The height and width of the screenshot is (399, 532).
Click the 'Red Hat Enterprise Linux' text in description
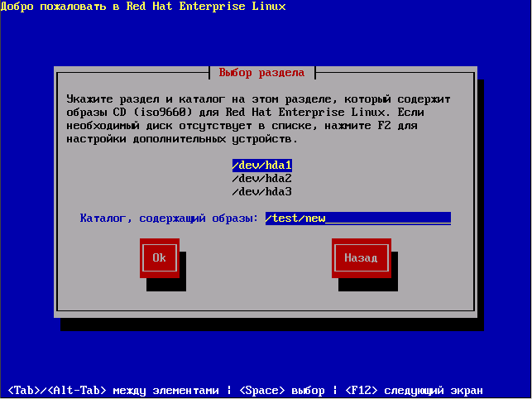[x=305, y=113]
